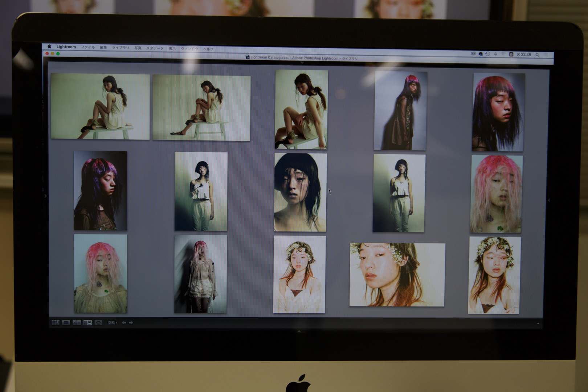Open the ヘルプ menu
The height and width of the screenshot is (392, 588).
(208, 49)
